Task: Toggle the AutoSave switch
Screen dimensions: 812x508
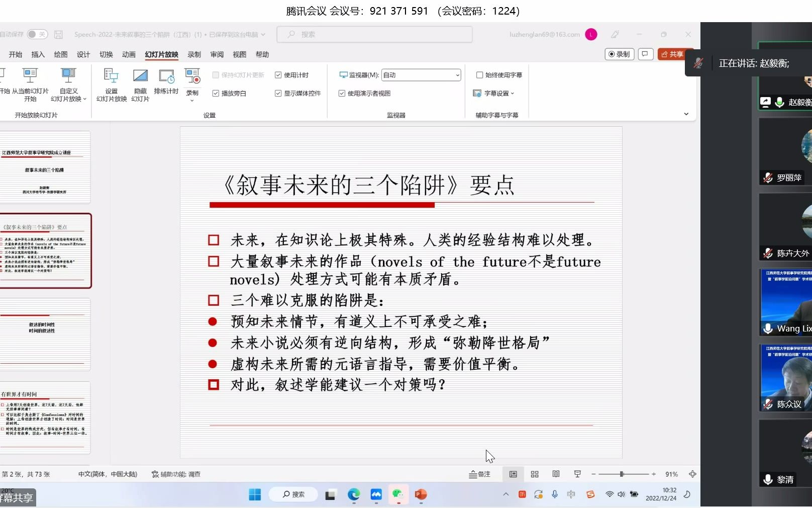Action: [37, 34]
